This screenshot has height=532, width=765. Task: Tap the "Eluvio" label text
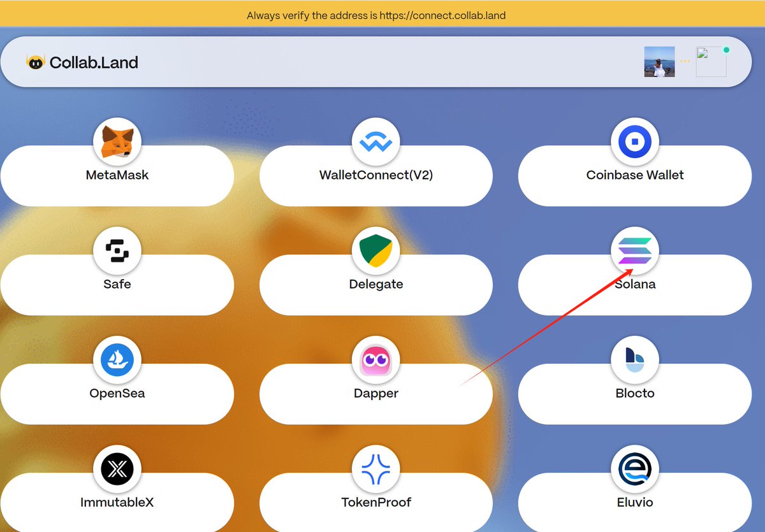(635, 503)
